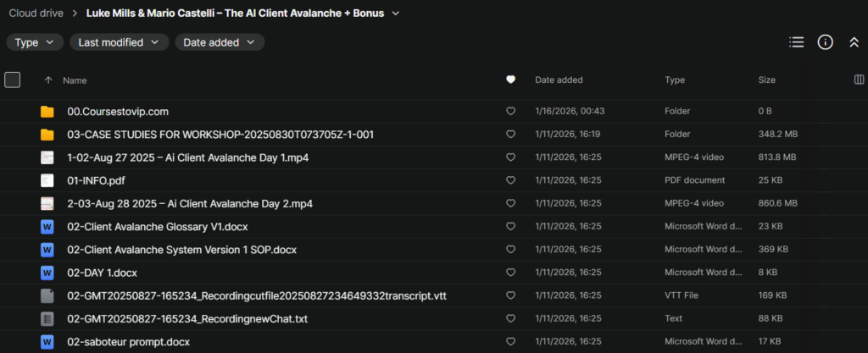Image resolution: width=868 pixels, height=353 pixels.
Task: Go to Cloud drive breadcrumb
Action: (x=36, y=14)
